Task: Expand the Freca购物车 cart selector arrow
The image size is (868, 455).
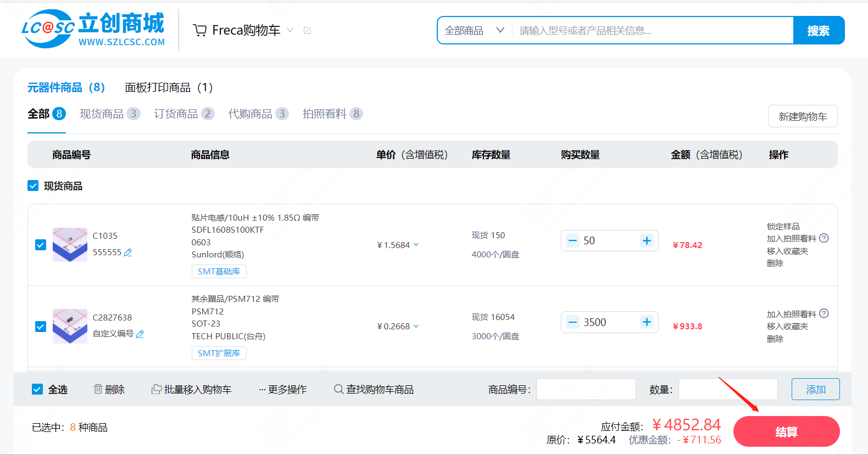Action: coord(290,30)
